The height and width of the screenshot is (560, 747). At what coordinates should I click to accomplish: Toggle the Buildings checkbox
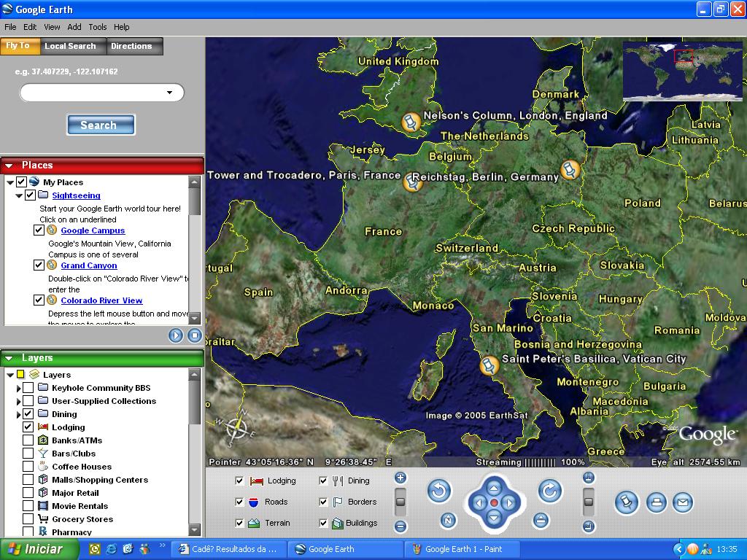(x=323, y=523)
